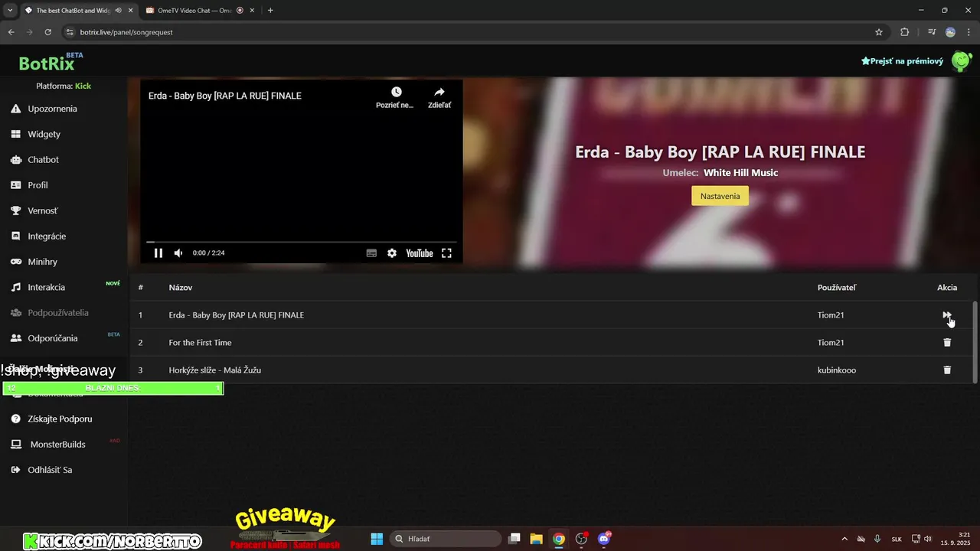Reload the current page
Image resolution: width=980 pixels, height=551 pixels.
coord(47,32)
